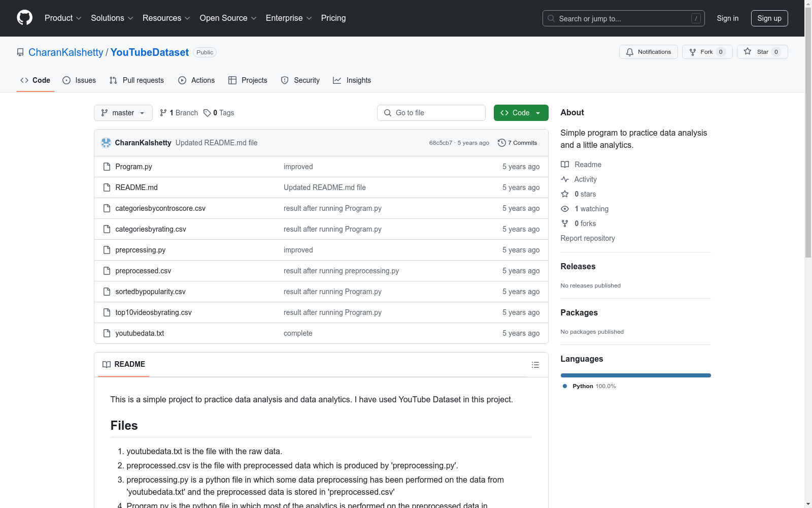
Task: Click the file icon beside categoriesbyrating.csv
Action: (107, 229)
